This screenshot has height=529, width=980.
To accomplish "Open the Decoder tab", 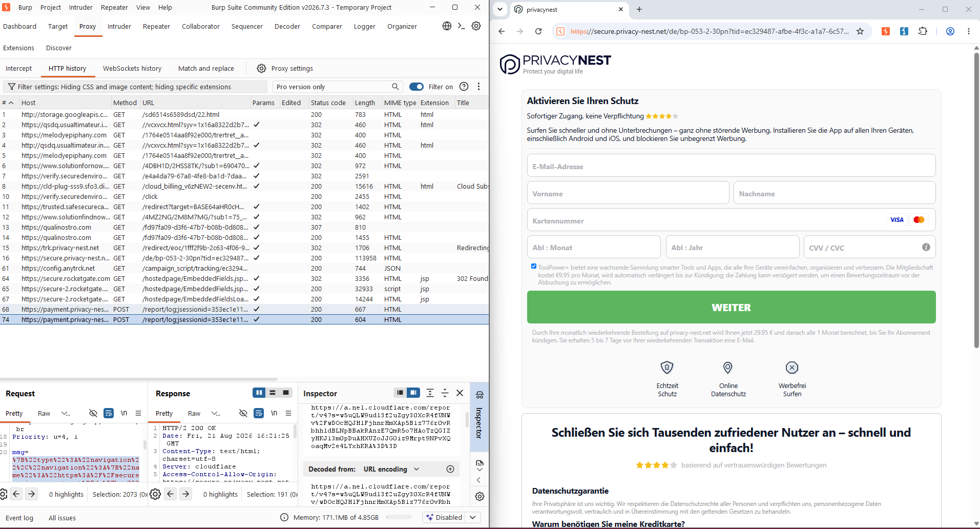I will click(x=287, y=26).
